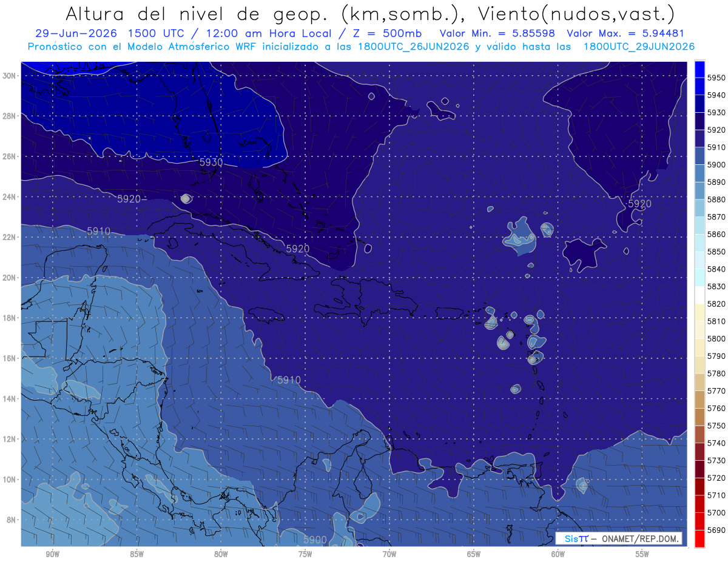Image resolution: width=728 pixels, height=562 pixels.
Task: Click the 5890 value on the color bar
Action: pyautogui.click(x=716, y=182)
